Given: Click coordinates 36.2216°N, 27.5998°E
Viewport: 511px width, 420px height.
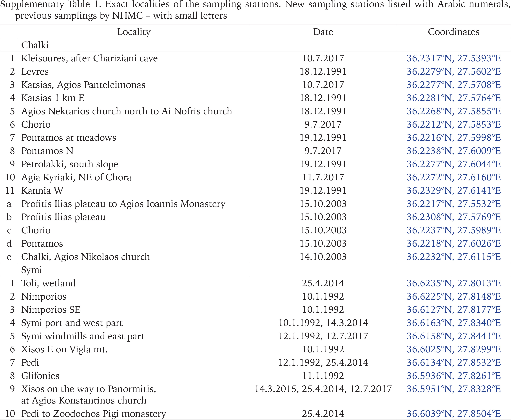Looking at the screenshot, I should click(454, 138).
